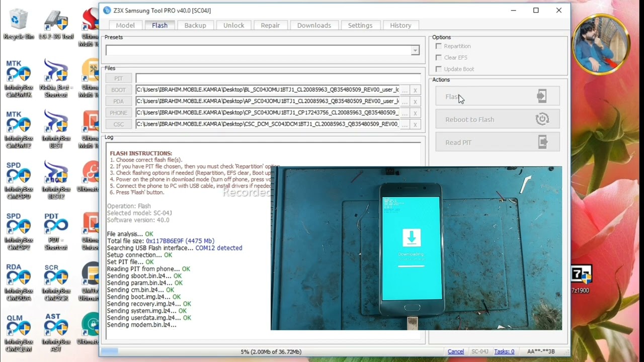Screen dimensions: 644x362
Task: Open the Repair tab
Action: 270,25
